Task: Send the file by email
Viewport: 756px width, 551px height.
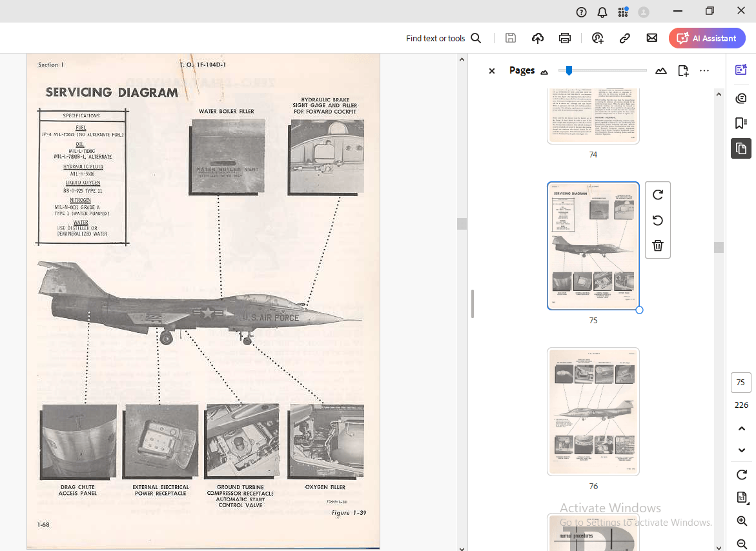Action: coord(652,38)
